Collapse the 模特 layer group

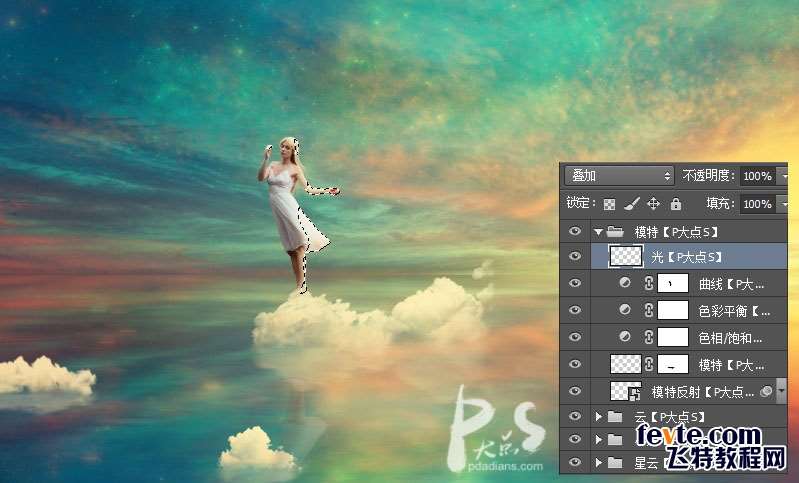coord(599,231)
